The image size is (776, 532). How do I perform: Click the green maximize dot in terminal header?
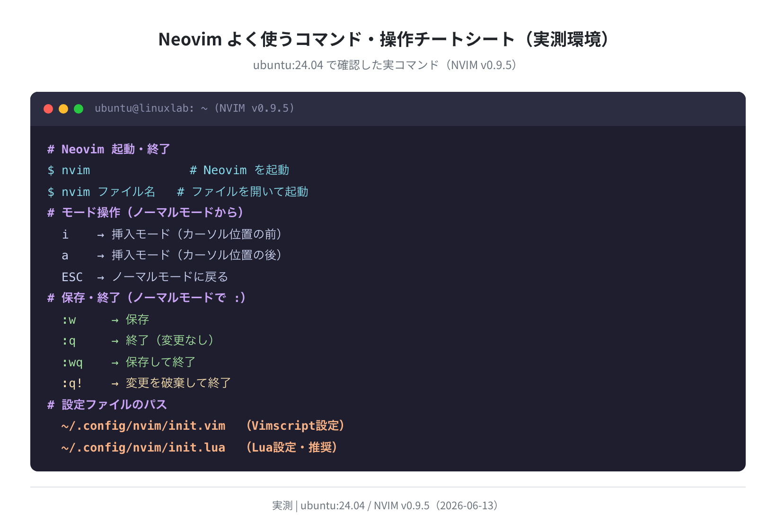[79, 109]
